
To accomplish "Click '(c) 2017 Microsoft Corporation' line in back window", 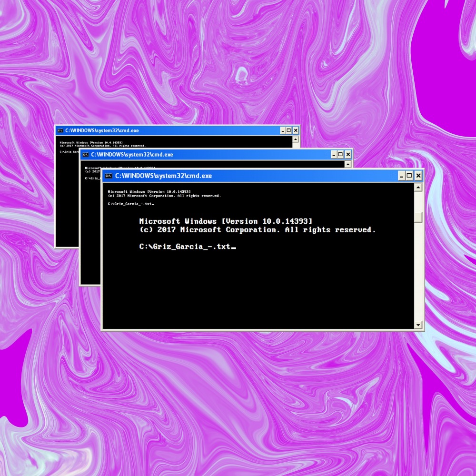I will coord(103,146).
